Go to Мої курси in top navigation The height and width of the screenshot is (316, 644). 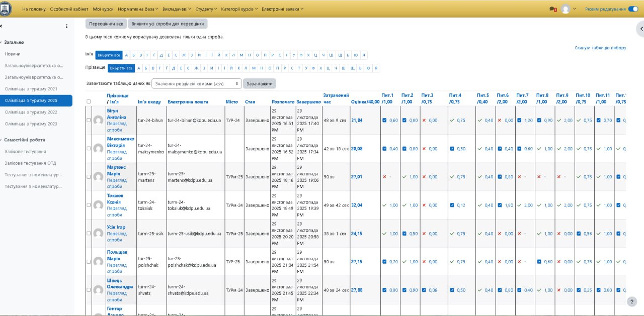coord(103,9)
